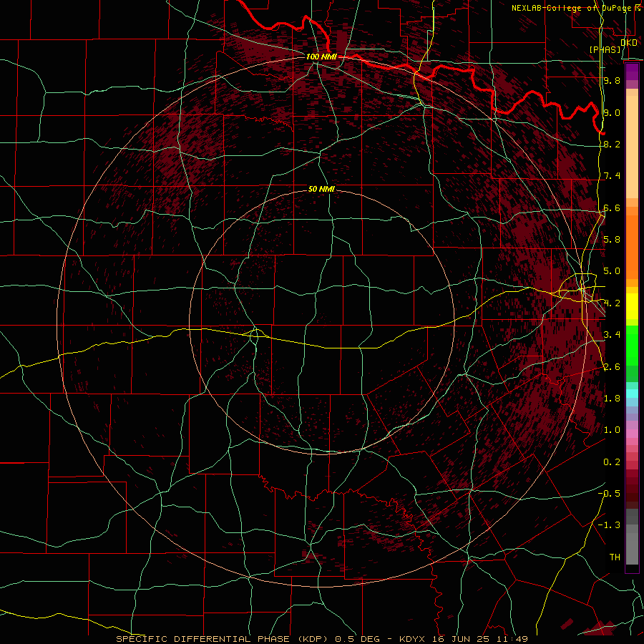Click the 9.8 value on the color scale
This screenshot has height=644, width=644.
click(612, 80)
